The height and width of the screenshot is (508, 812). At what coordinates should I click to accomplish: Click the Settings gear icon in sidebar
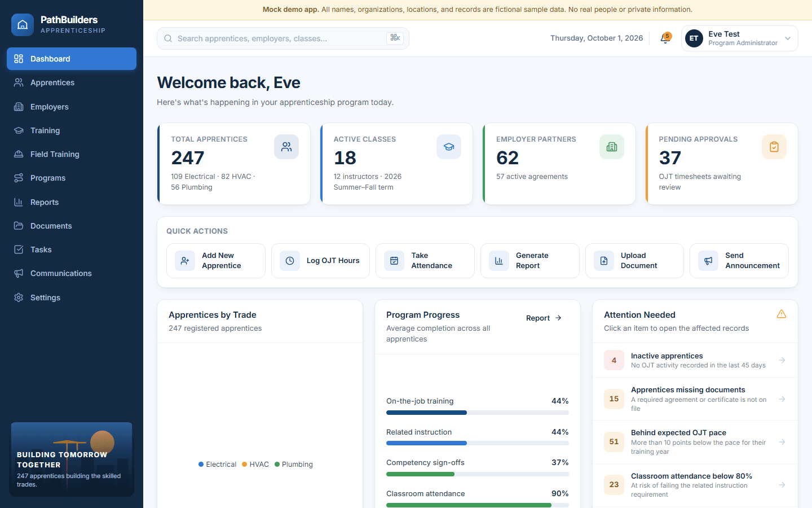19,297
